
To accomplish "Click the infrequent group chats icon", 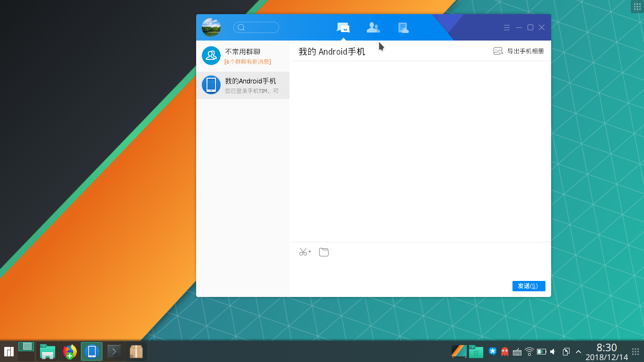I will point(211,55).
